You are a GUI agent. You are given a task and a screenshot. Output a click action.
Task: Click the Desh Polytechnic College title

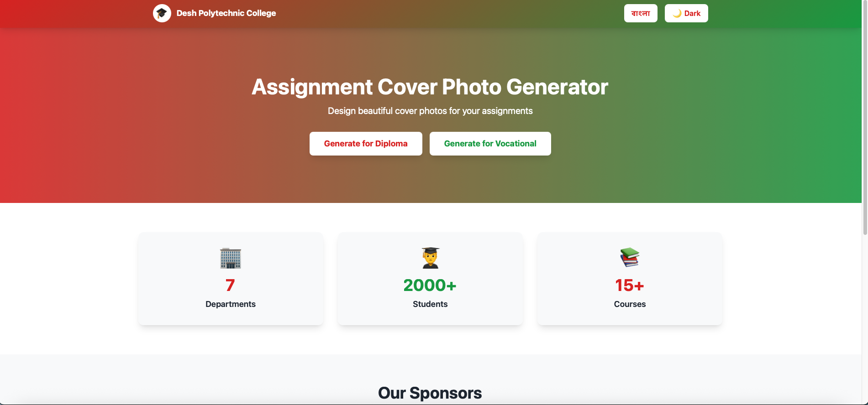click(x=226, y=13)
